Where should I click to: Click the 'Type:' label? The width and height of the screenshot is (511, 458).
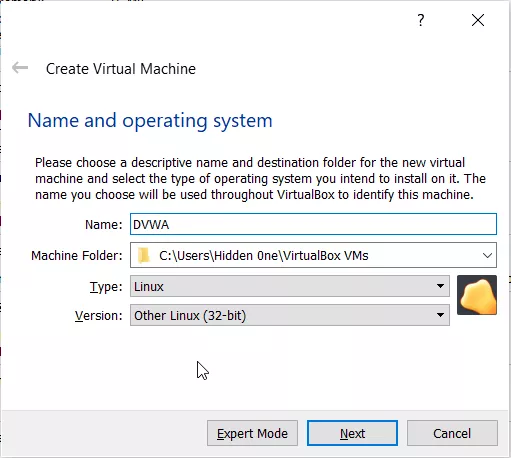click(106, 287)
